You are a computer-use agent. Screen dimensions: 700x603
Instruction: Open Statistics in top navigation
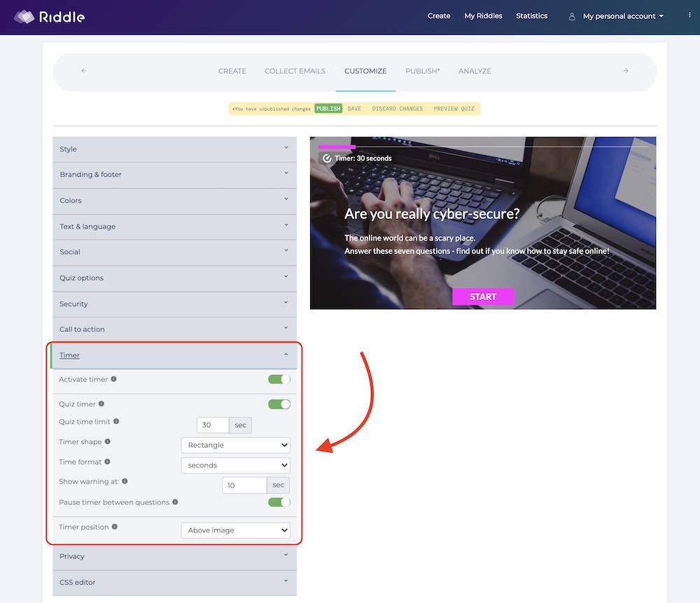coord(532,15)
